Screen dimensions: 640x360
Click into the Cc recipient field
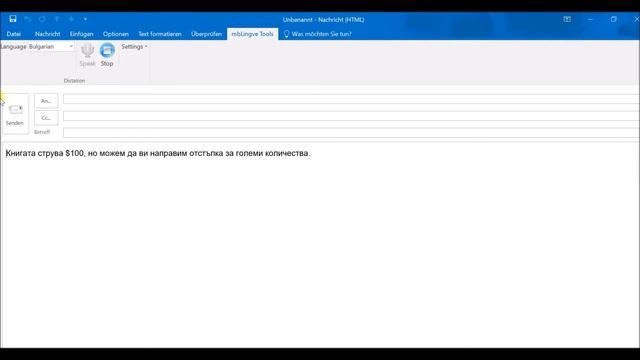coord(351,116)
